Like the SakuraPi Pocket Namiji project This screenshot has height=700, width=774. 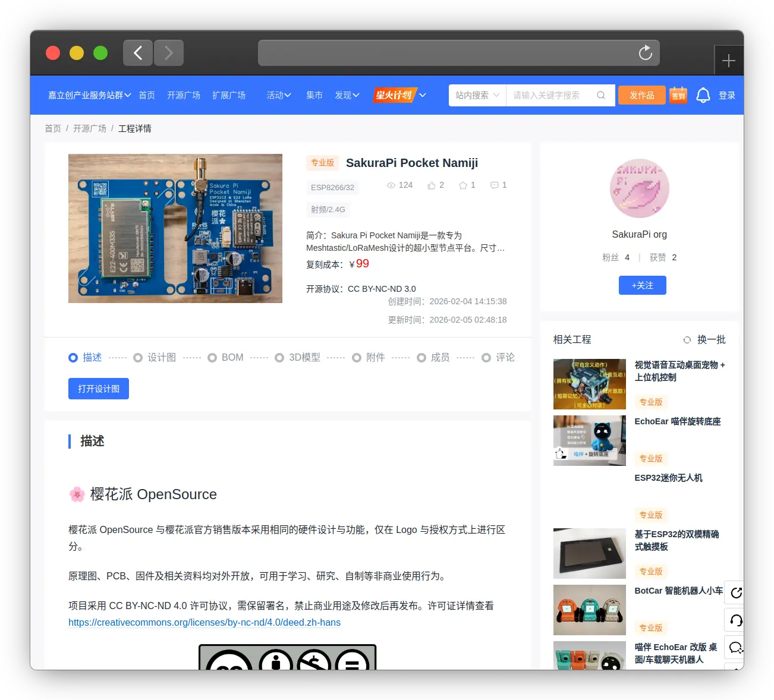click(431, 185)
